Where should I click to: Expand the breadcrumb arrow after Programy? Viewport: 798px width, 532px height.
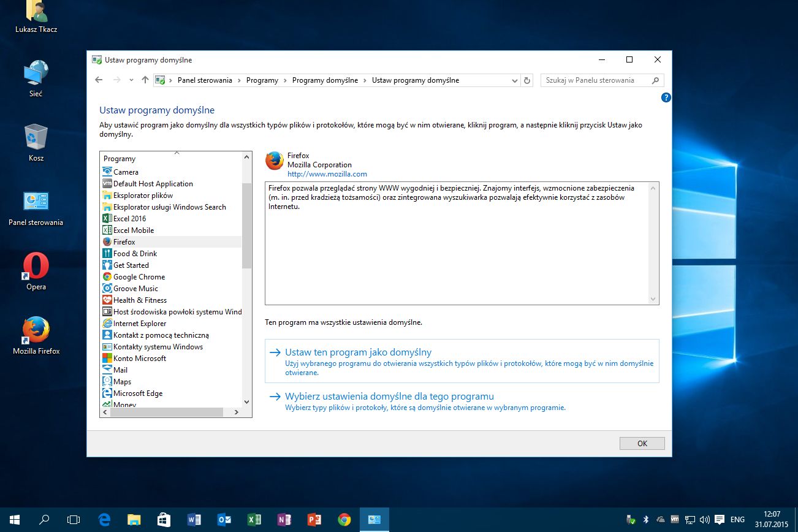pos(285,80)
